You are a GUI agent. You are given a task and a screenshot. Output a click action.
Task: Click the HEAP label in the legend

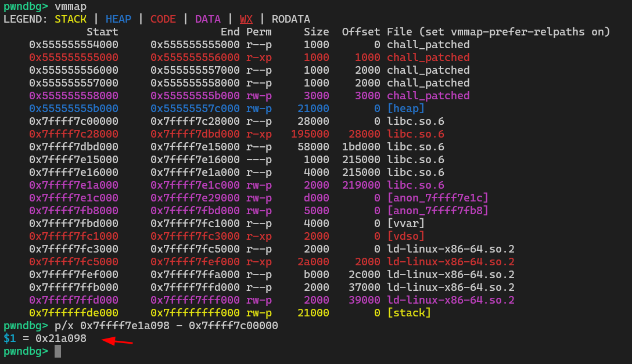118,19
